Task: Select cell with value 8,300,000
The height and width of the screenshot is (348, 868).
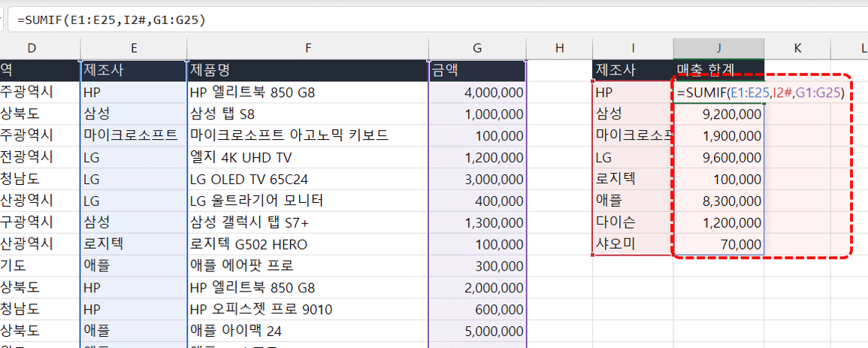Action: pos(719,201)
